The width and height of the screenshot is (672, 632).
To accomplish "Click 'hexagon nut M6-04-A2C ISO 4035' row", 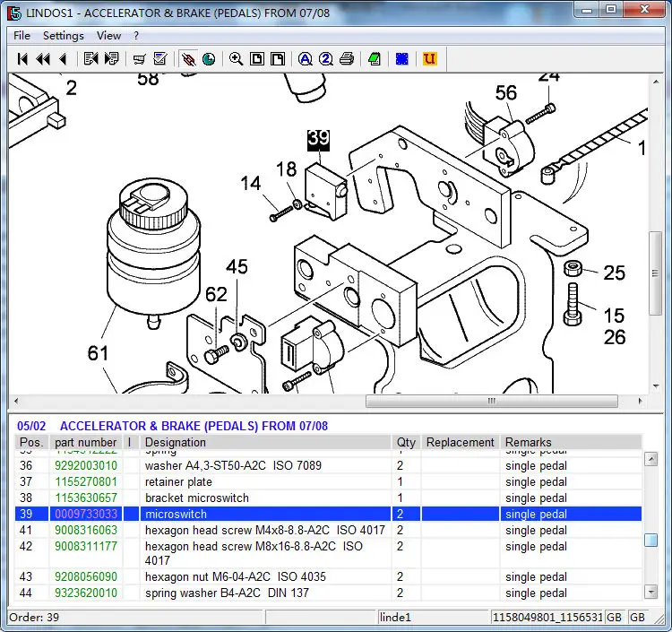I will coord(328,577).
